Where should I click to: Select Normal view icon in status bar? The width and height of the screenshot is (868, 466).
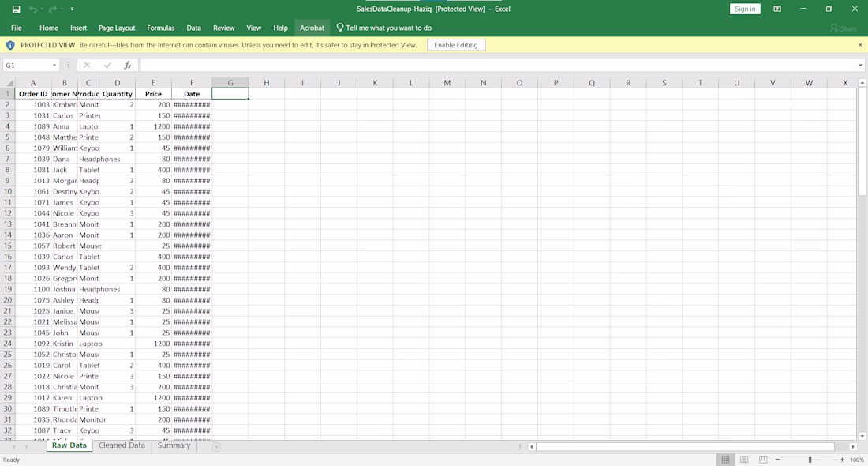tap(725, 460)
